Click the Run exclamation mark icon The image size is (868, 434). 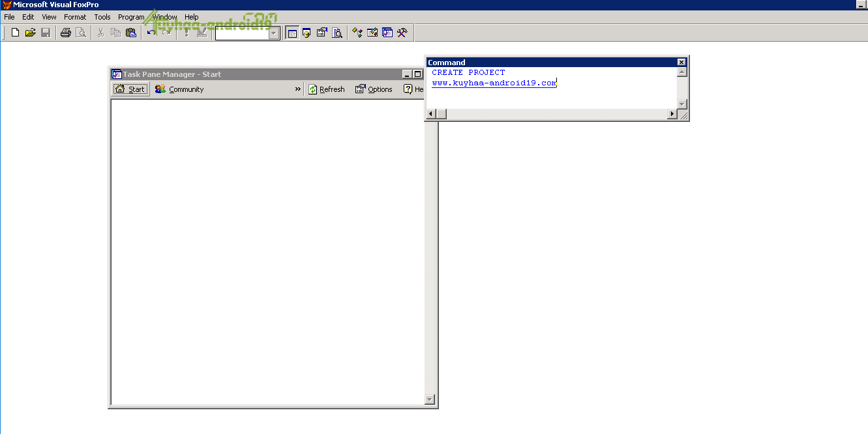(x=187, y=33)
